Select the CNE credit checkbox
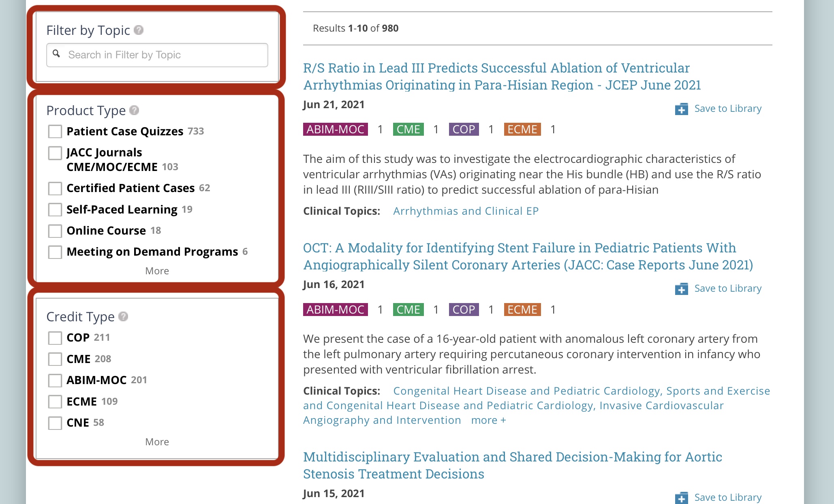Screen dimensions: 834x504 (x=55, y=423)
